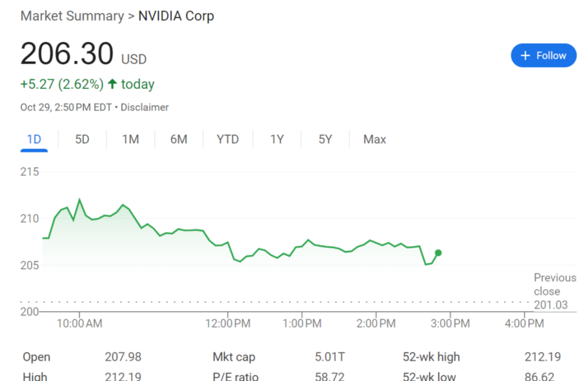Click the Previous close 201.03 label

555,291
